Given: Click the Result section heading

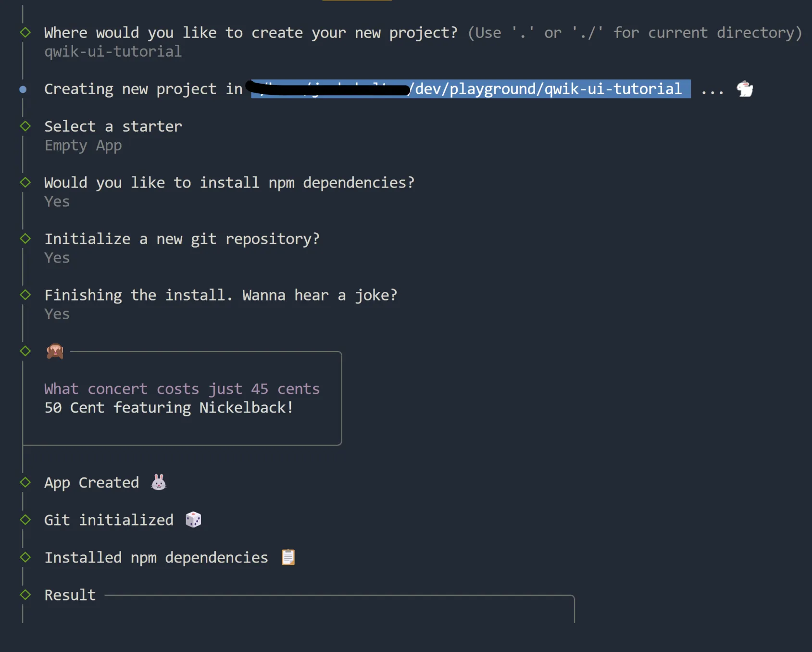Looking at the screenshot, I should coord(70,595).
